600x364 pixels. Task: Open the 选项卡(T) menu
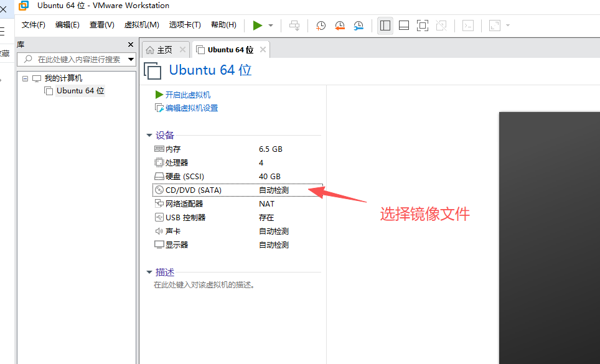(x=185, y=25)
